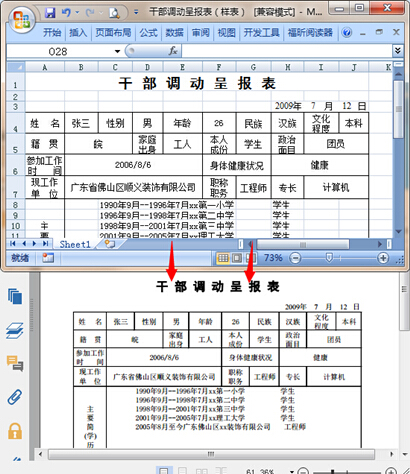Open the 数据 ribbon tab
Screen dimensions: 410x474
tap(174, 33)
